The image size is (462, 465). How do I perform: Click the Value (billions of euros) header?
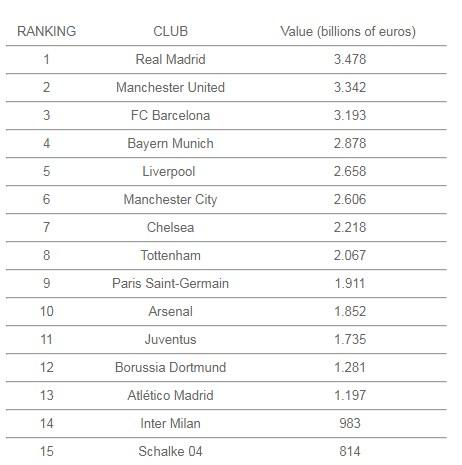click(x=348, y=32)
